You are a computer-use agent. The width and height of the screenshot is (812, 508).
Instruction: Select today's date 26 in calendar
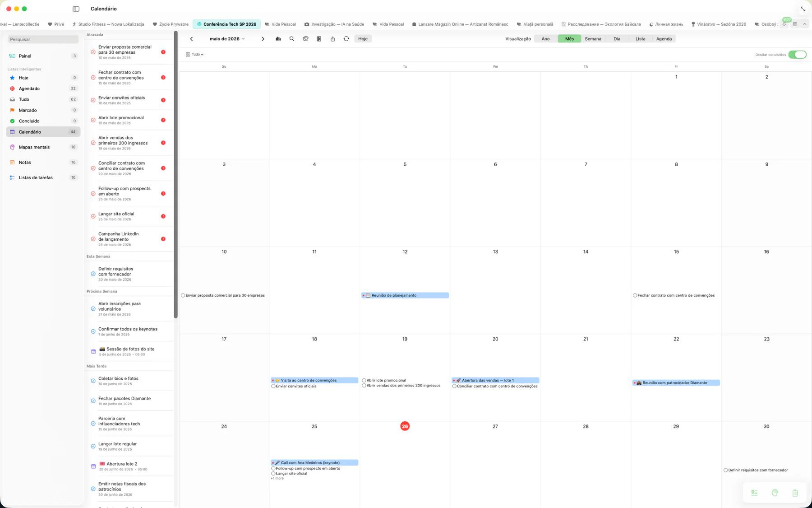405,426
